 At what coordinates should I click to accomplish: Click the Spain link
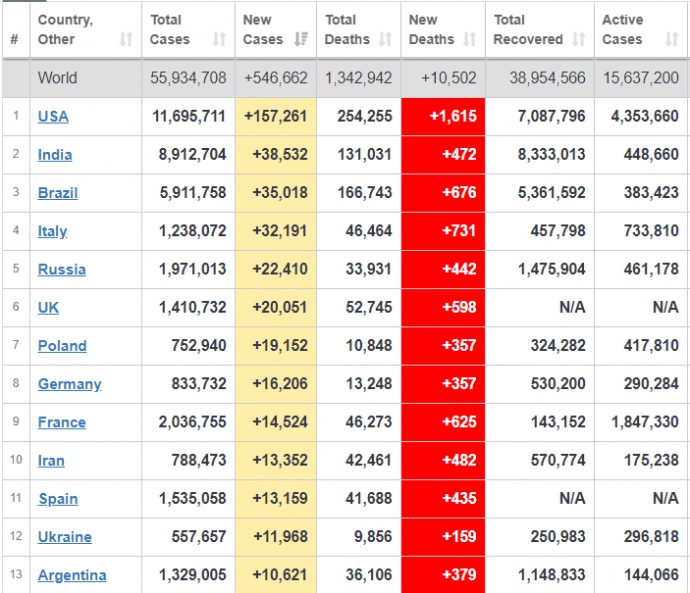point(57,499)
